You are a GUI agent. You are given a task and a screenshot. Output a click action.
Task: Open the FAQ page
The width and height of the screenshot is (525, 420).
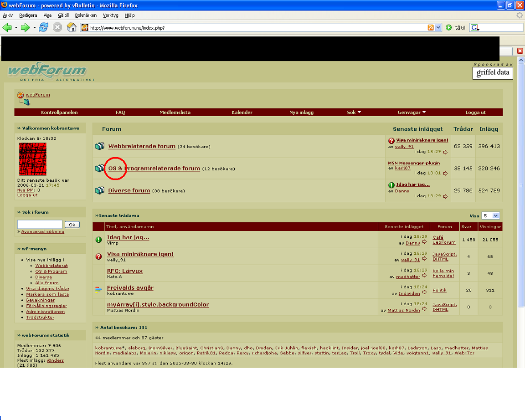(120, 113)
